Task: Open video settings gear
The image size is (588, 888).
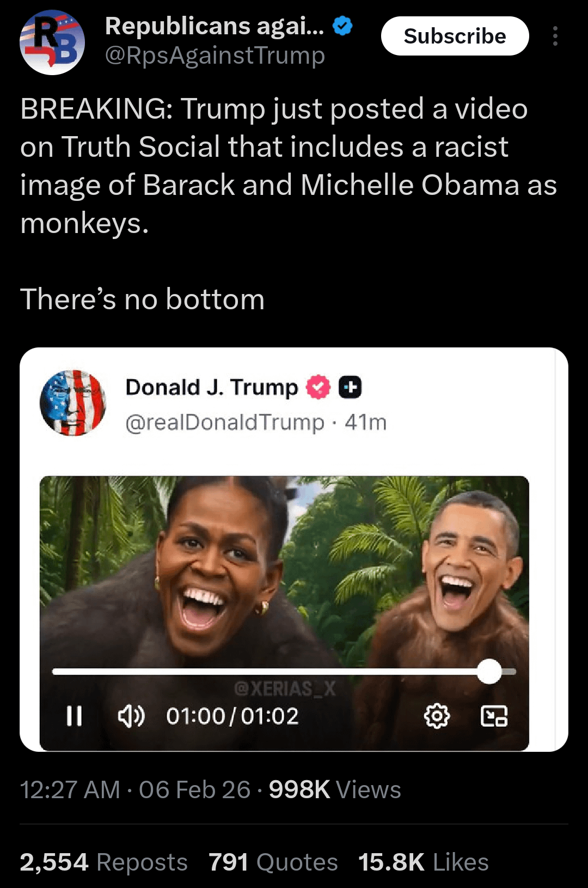Action: (x=437, y=716)
